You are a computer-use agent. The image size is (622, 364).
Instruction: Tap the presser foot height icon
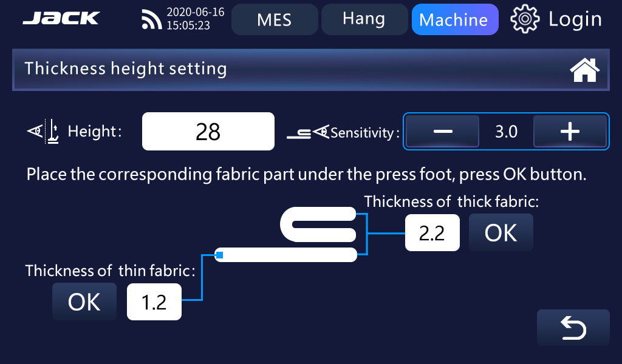click(44, 131)
